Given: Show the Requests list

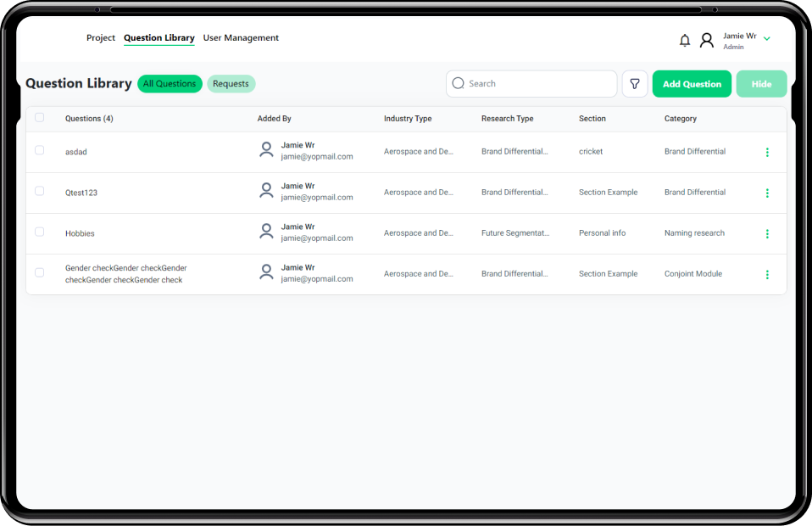Looking at the screenshot, I should pyautogui.click(x=231, y=84).
